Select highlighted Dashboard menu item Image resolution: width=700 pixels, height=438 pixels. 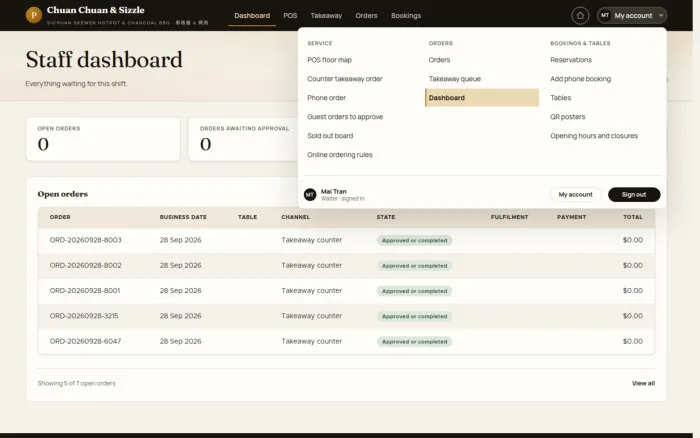click(x=482, y=98)
